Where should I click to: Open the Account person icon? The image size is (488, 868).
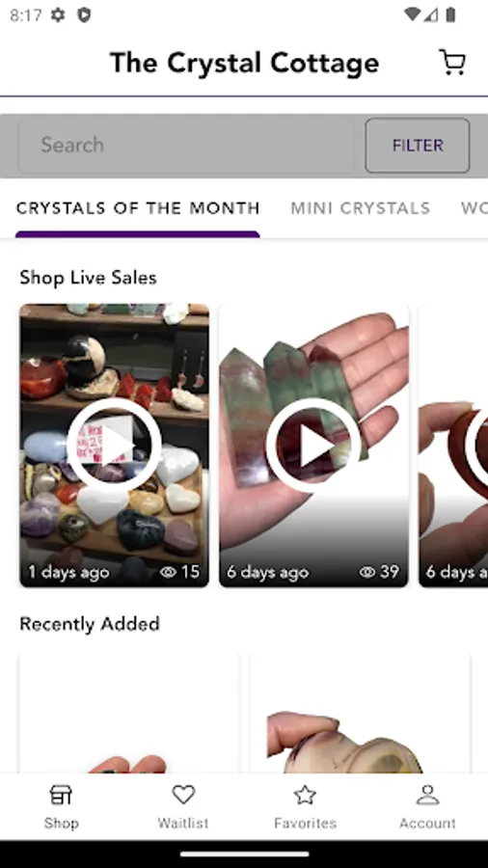[427, 796]
